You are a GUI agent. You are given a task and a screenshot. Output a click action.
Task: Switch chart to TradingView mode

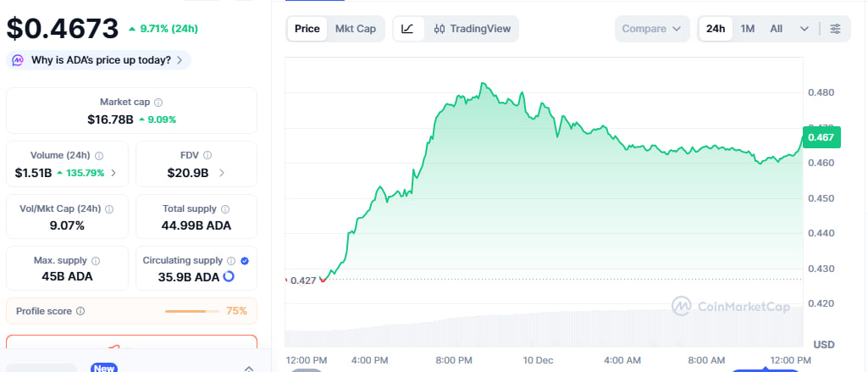point(473,29)
